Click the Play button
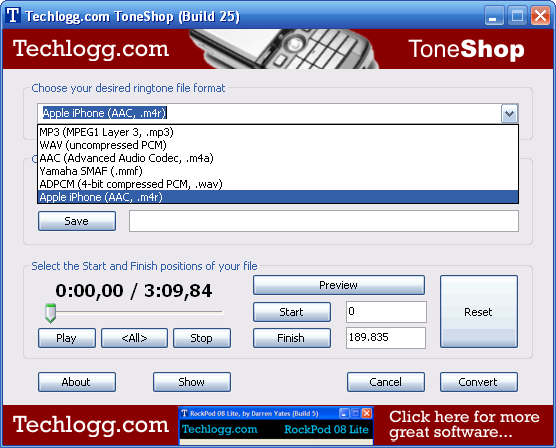This screenshot has width=556, height=448. (x=67, y=338)
